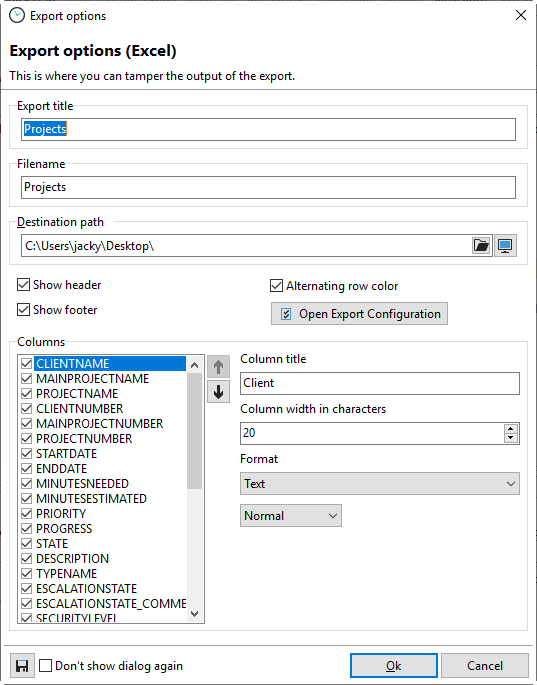Click the browse folder icon for destination path
537x685 pixels.
click(x=482, y=245)
